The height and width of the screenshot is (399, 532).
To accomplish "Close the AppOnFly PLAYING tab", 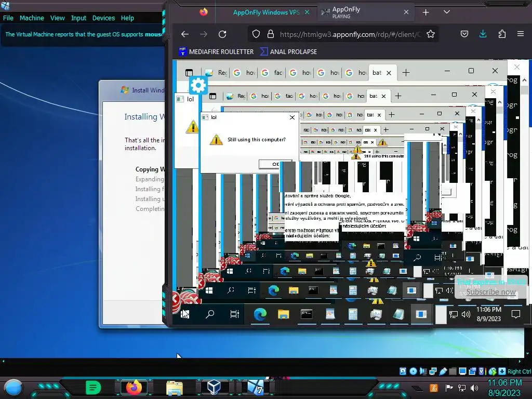I will (406, 12).
